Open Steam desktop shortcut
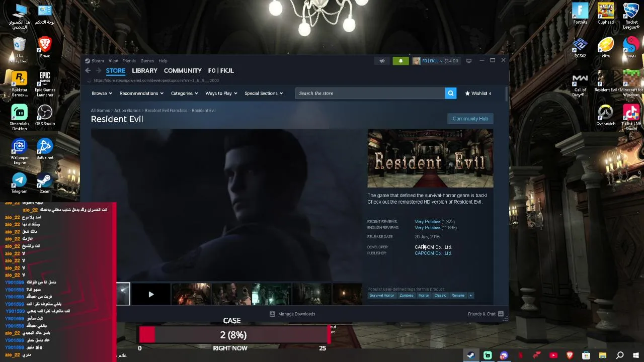Image resolution: width=644 pixels, height=362 pixels. click(x=45, y=183)
